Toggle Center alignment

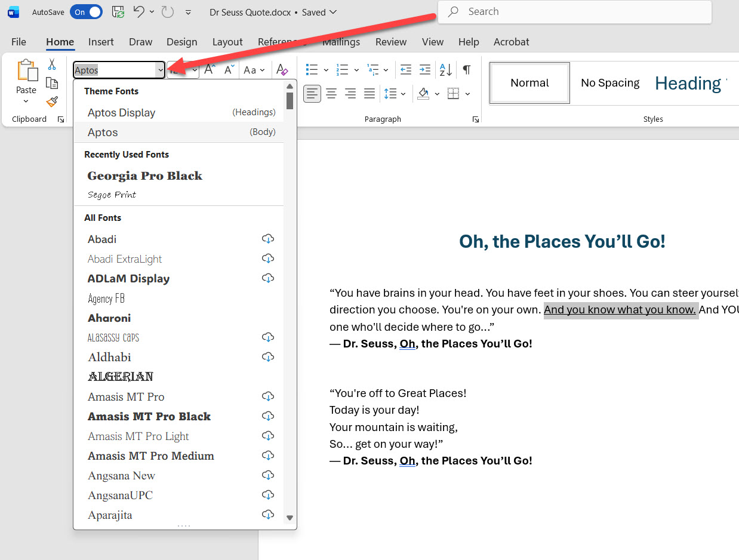pos(331,94)
